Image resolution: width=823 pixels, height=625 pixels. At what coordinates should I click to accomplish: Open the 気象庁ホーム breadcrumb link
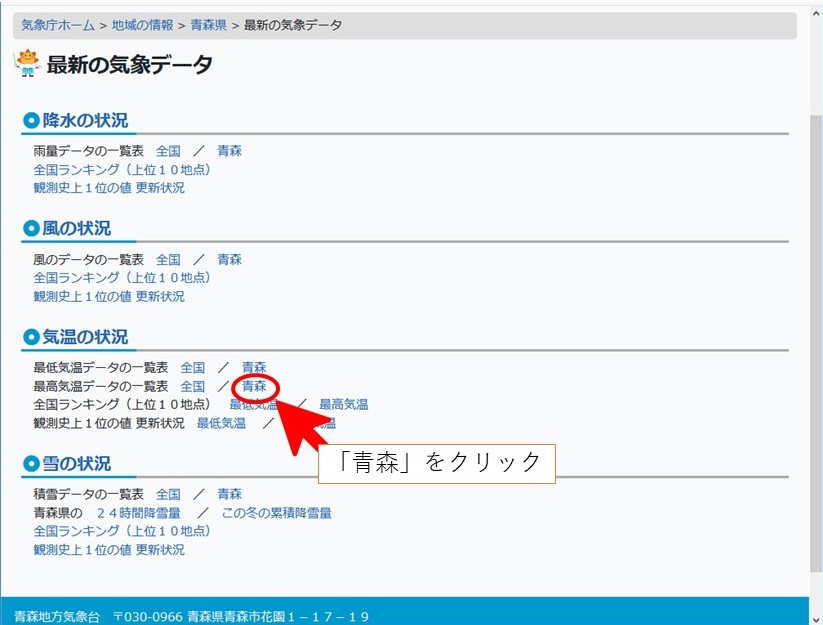pyautogui.click(x=58, y=25)
